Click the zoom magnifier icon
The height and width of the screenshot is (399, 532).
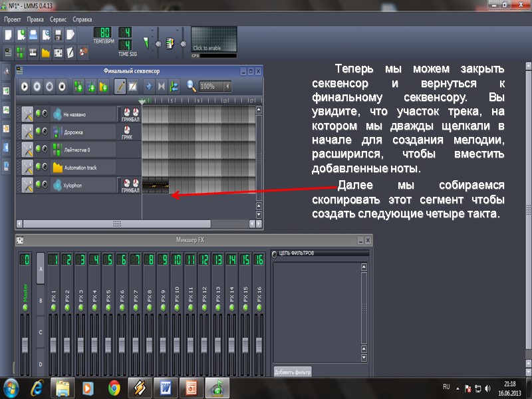[x=192, y=86]
